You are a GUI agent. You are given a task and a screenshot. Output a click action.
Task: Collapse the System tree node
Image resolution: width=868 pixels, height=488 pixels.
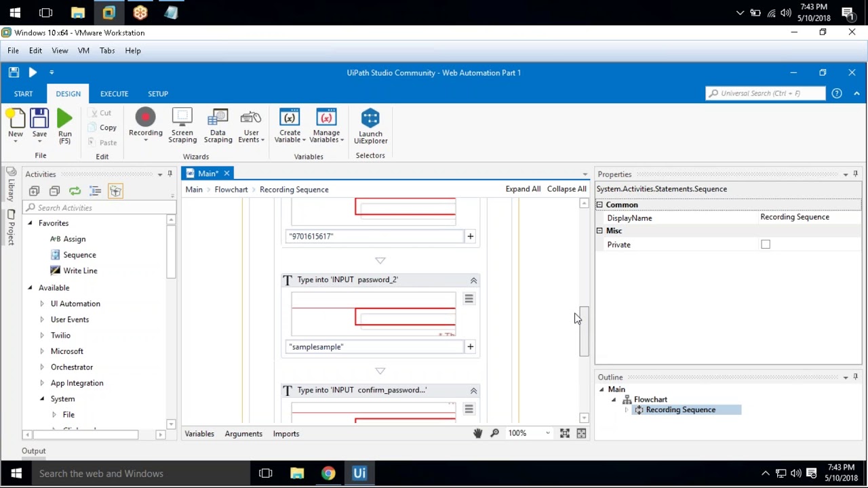42,399
